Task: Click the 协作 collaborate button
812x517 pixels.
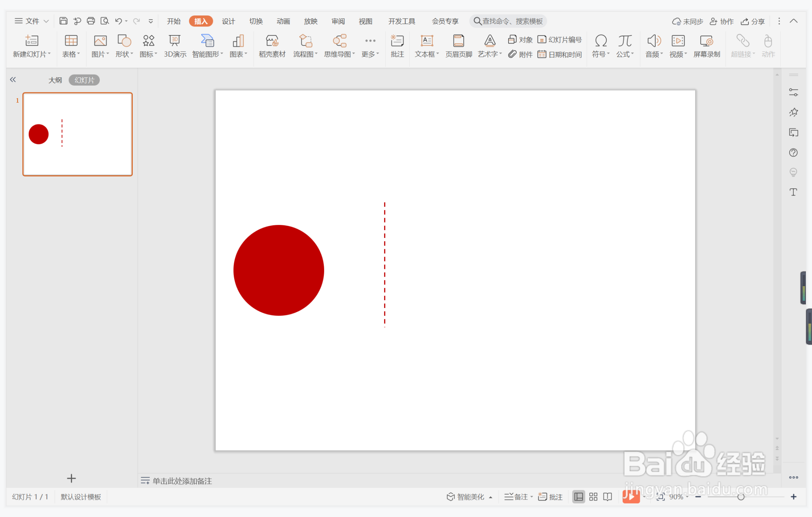Action: click(x=722, y=21)
